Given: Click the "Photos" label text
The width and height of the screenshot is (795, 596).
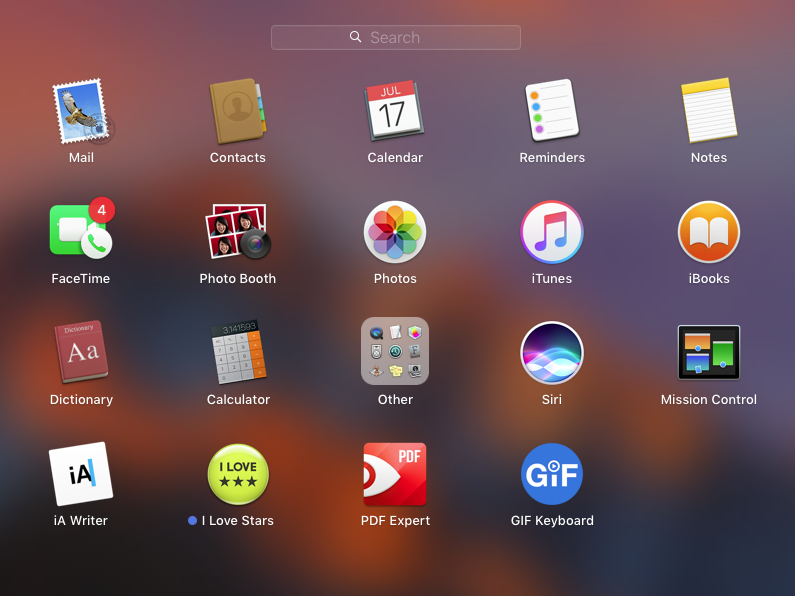Looking at the screenshot, I should pyautogui.click(x=395, y=279).
